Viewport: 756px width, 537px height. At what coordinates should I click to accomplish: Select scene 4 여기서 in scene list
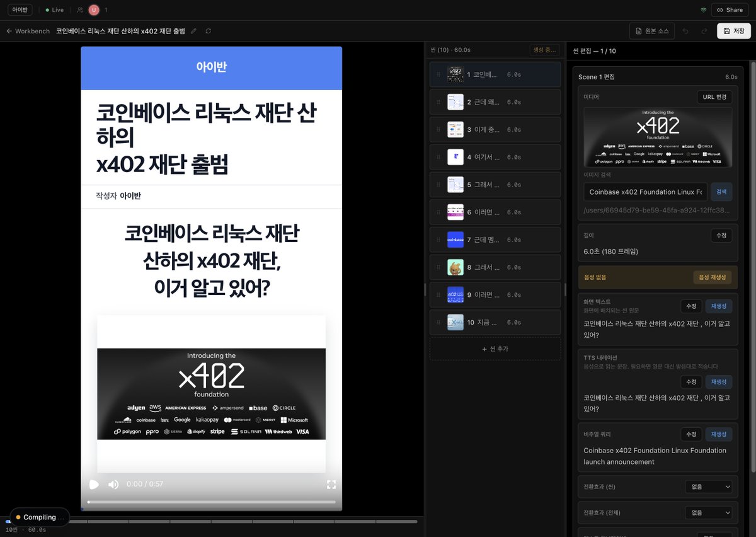(x=495, y=157)
